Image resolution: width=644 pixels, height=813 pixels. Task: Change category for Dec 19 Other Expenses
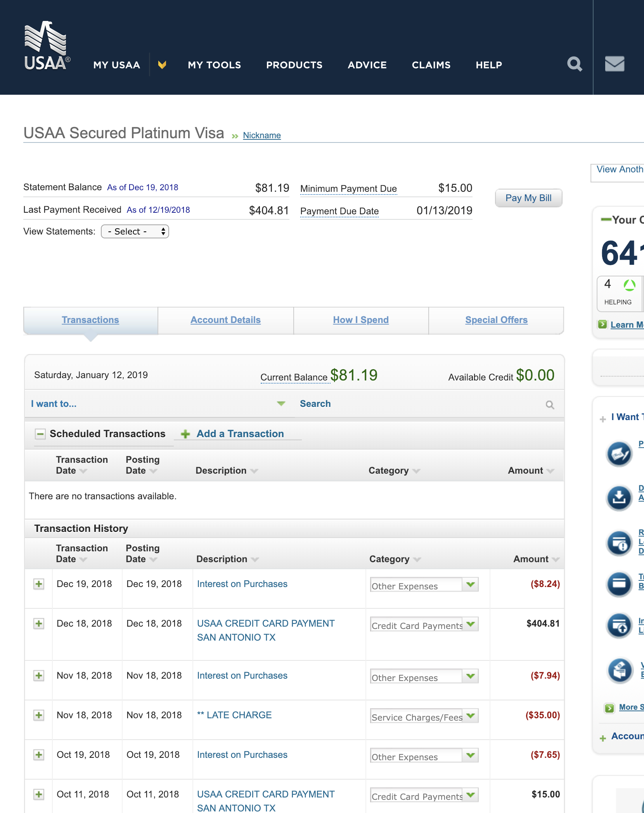pyautogui.click(x=424, y=585)
